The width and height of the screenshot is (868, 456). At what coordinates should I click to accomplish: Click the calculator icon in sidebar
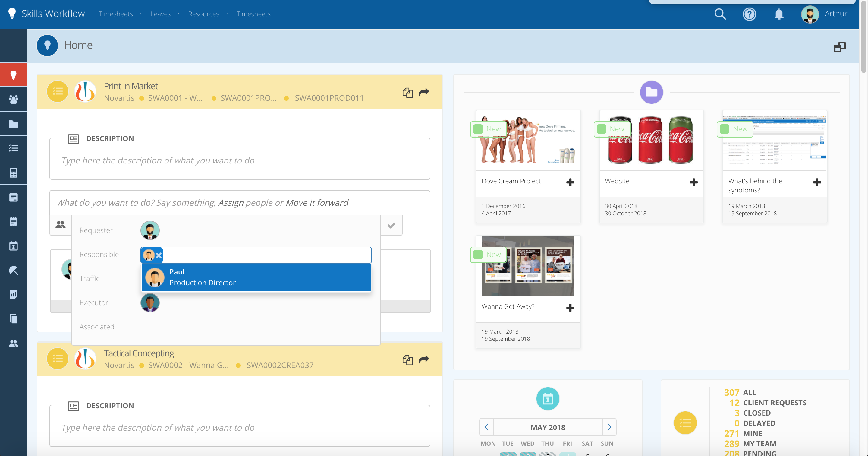pos(14,173)
